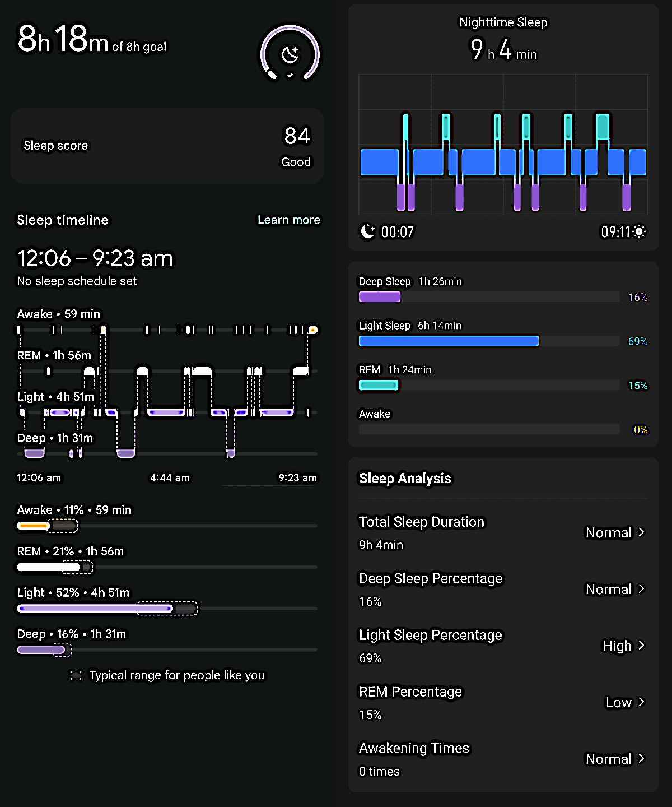
Task: Tap the Sleep score card
Action: point(167,146)
